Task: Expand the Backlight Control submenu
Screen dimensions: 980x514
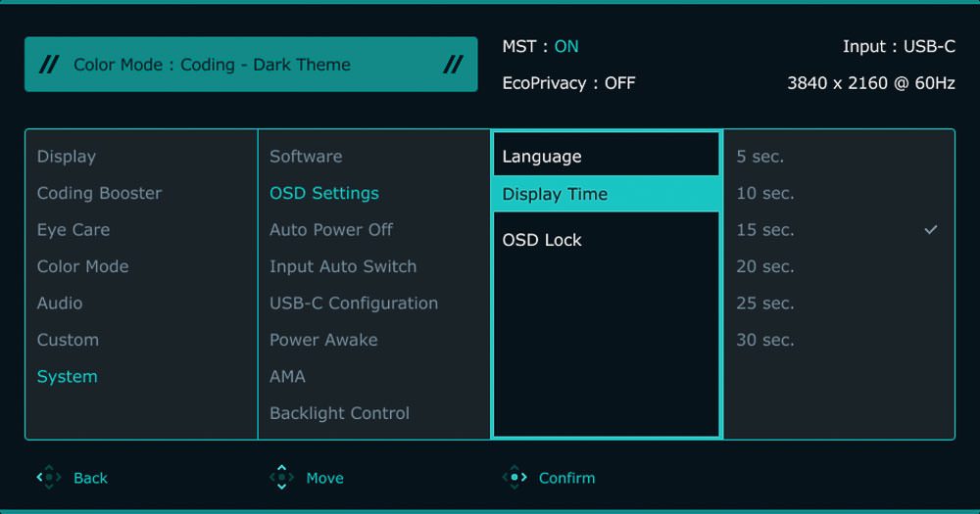Action: click(x=339, y=413)
